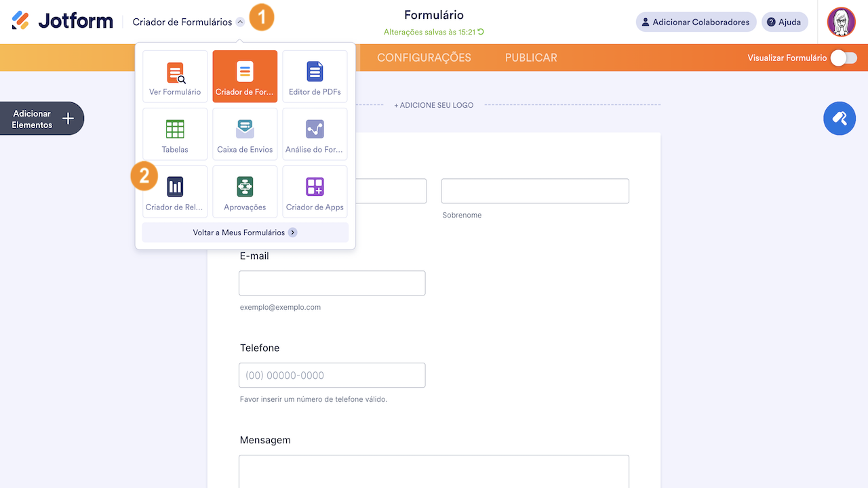Select the Aprovações workflow icon
This screenshot has height=488, width=868.
pyautogui.click(x=245, y=187)
